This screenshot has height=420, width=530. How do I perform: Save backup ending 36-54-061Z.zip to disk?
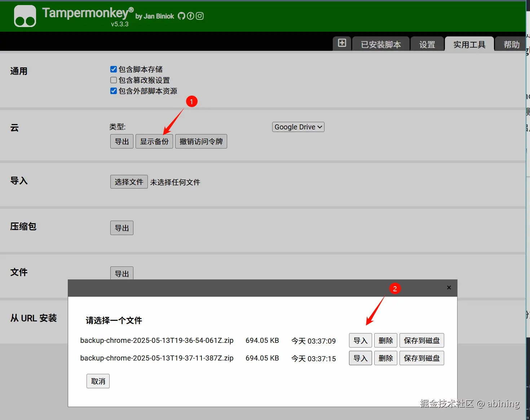pos(422,340)
